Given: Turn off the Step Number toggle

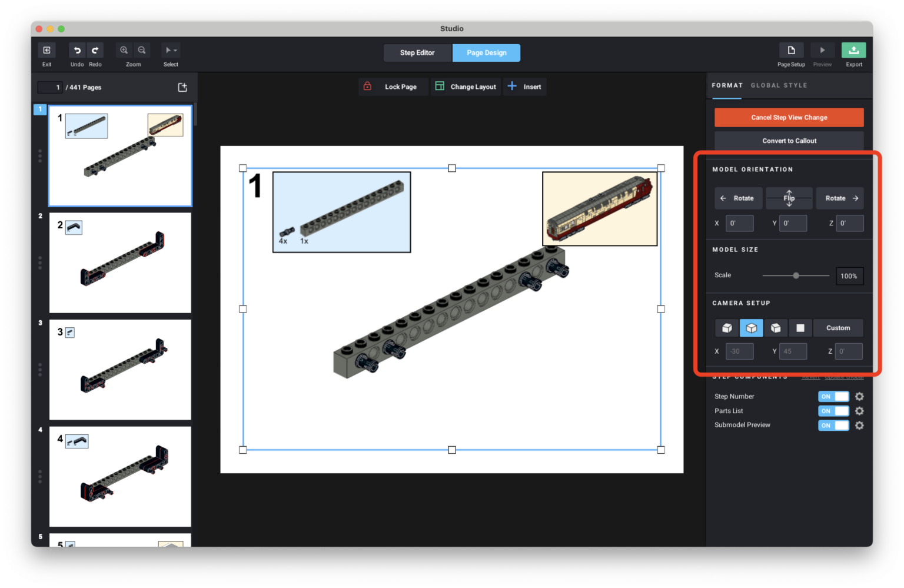Looking at the screenshot, I should point(833,396).
